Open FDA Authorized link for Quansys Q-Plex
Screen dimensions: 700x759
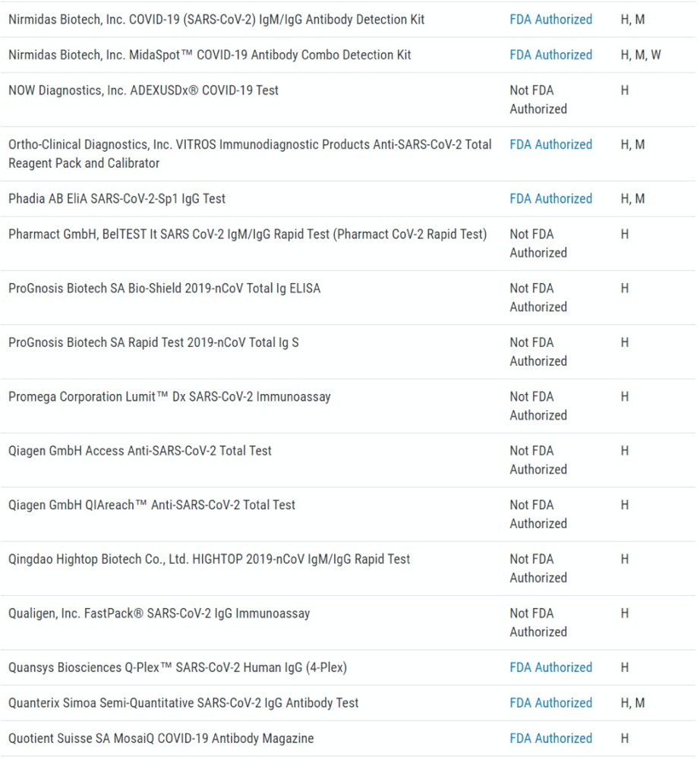550,668
